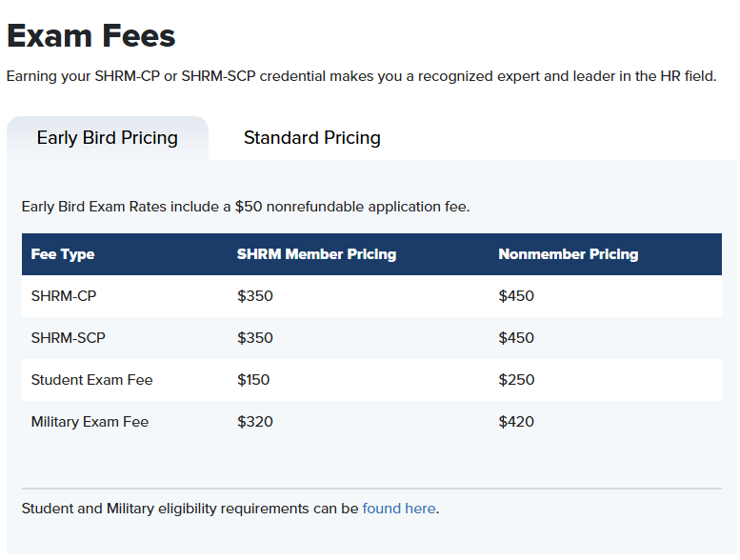
Task: Select the SHRM-CP row label
Action: 64,296
